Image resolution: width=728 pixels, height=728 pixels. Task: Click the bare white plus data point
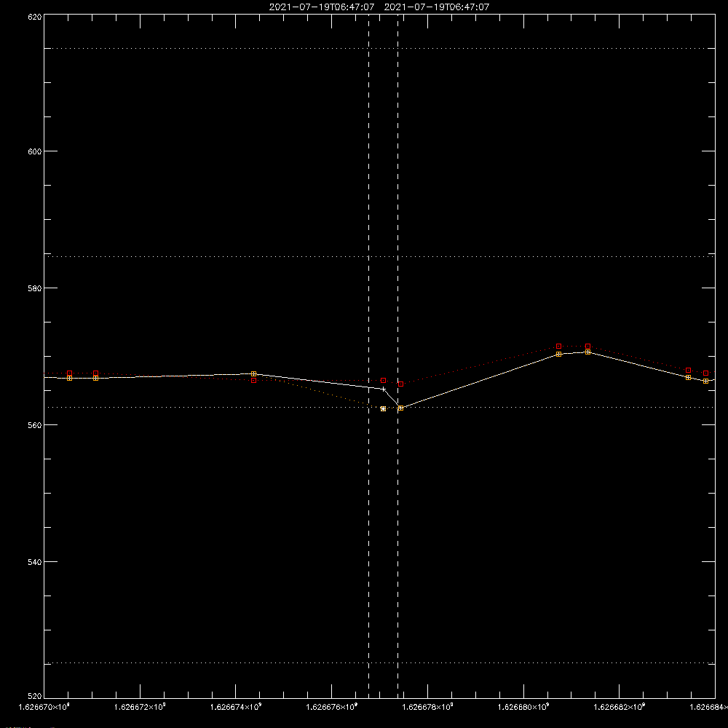[384, 389]
